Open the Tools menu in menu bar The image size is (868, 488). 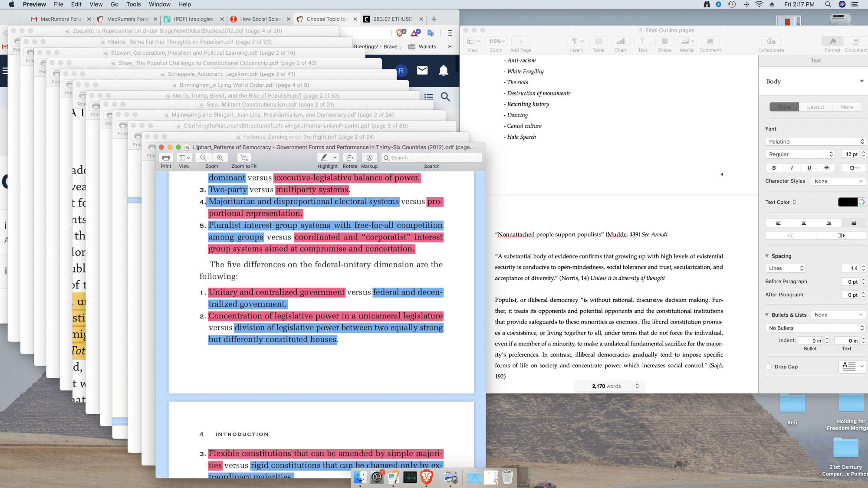coord(134,4)
